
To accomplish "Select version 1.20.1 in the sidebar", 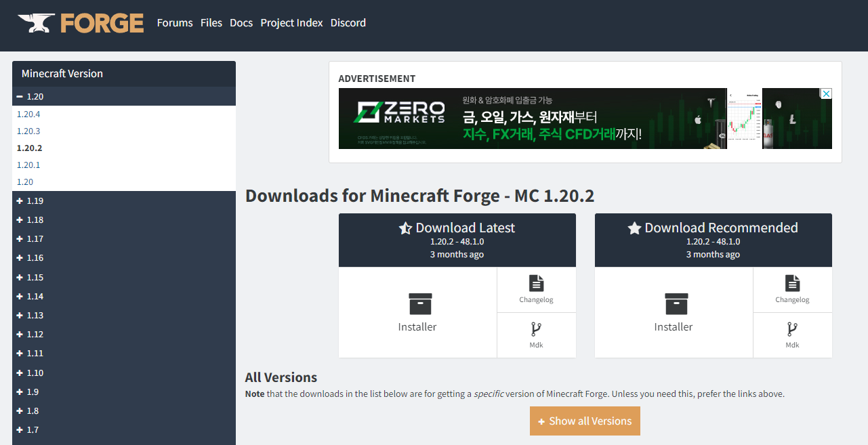I will click(28, 165).
